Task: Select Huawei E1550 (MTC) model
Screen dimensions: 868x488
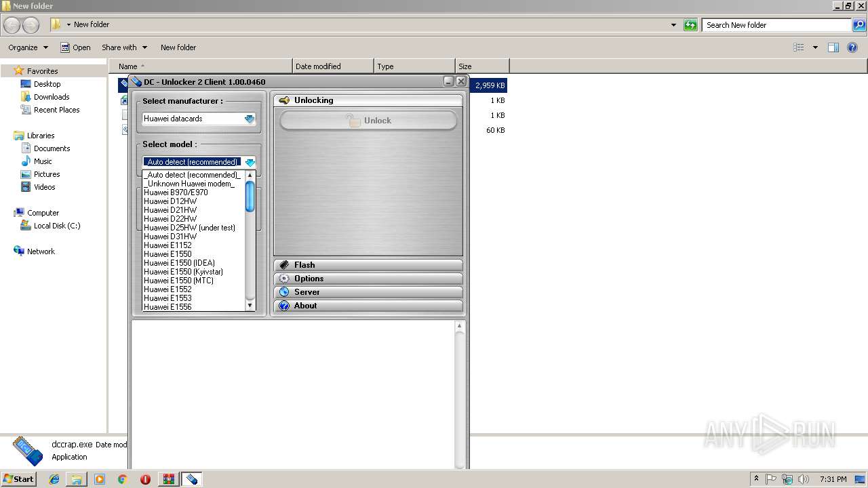Action: 193,281
